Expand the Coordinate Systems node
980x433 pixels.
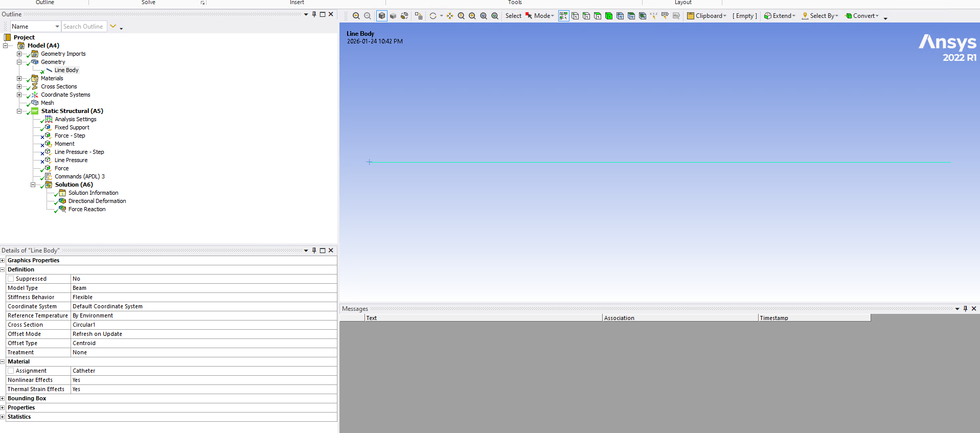point(19,95)
